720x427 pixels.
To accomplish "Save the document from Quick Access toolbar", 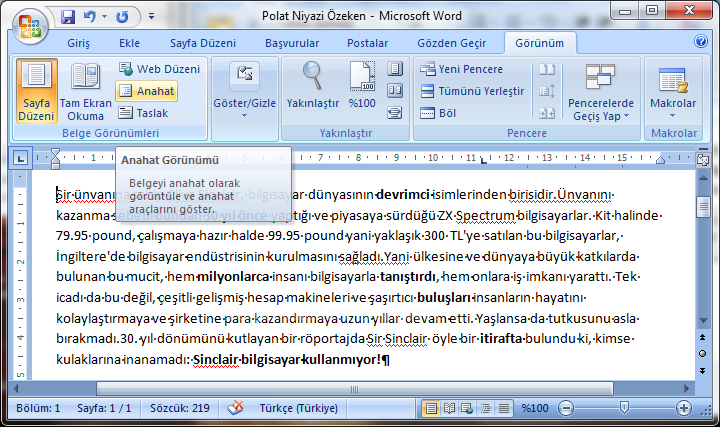I will tap(68, 17).
